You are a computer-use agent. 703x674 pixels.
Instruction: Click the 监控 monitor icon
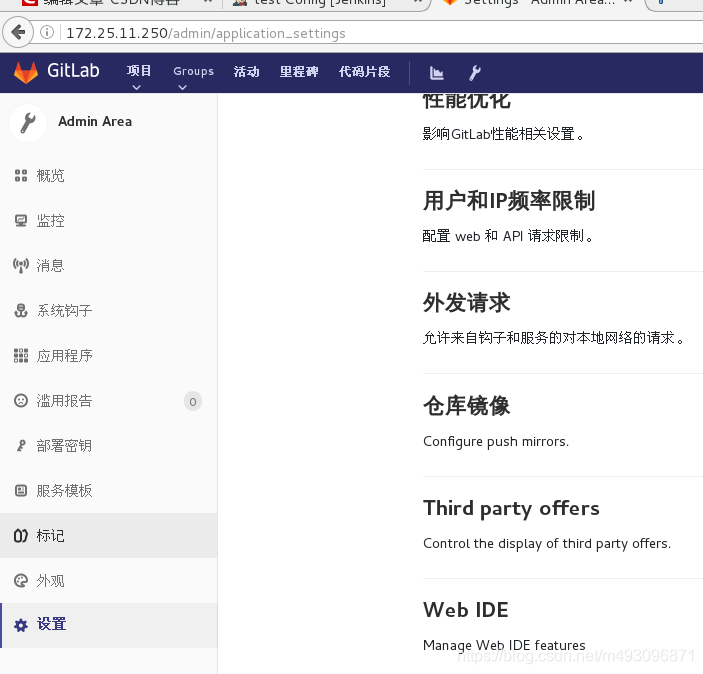click(x=21, y=221)
